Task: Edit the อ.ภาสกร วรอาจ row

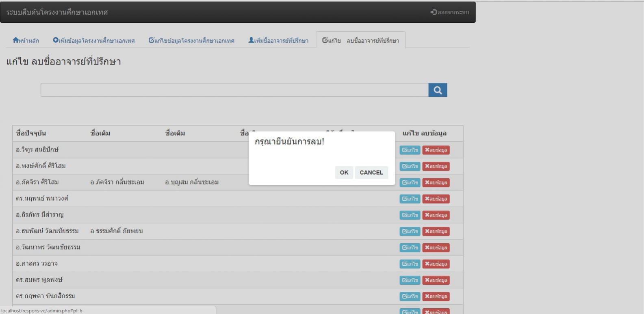Action: point(410,264)
